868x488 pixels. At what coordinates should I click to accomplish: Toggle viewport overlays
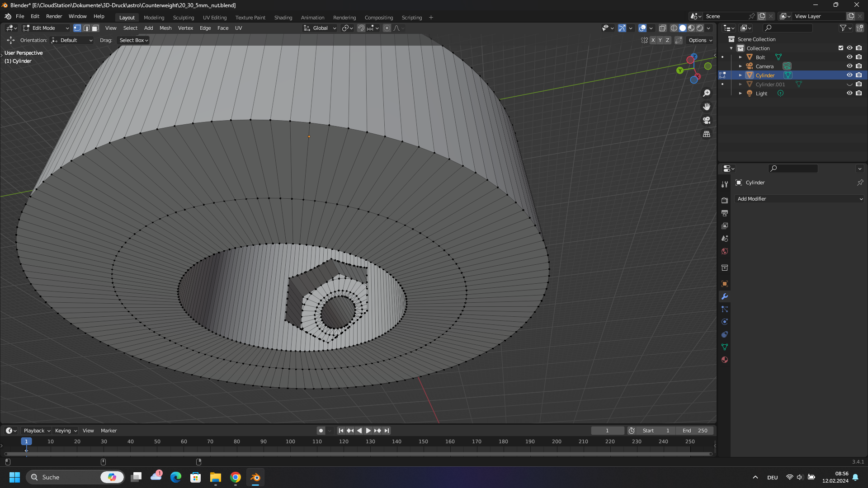[x=642, y=28]
